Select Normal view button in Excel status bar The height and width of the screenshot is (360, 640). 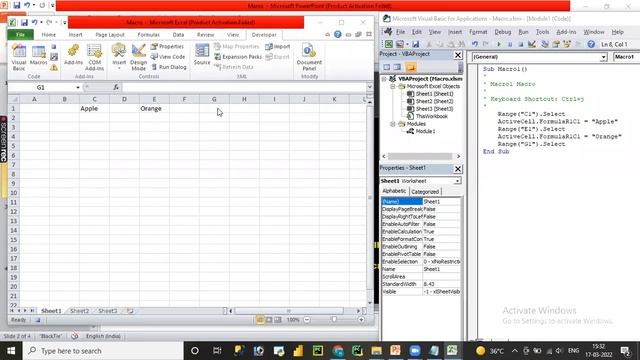pyautogui.click(x=260, y=320)
